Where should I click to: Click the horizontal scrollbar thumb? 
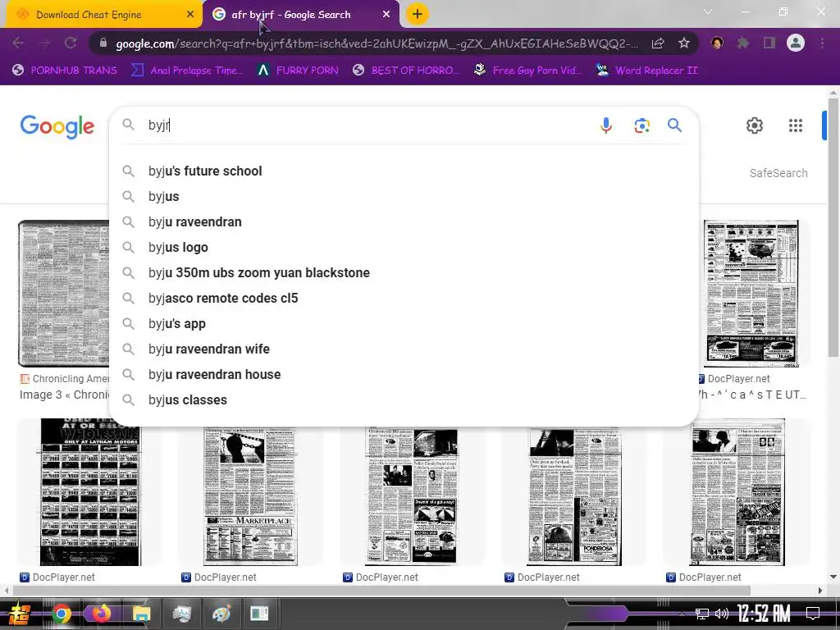pos(381,591)
